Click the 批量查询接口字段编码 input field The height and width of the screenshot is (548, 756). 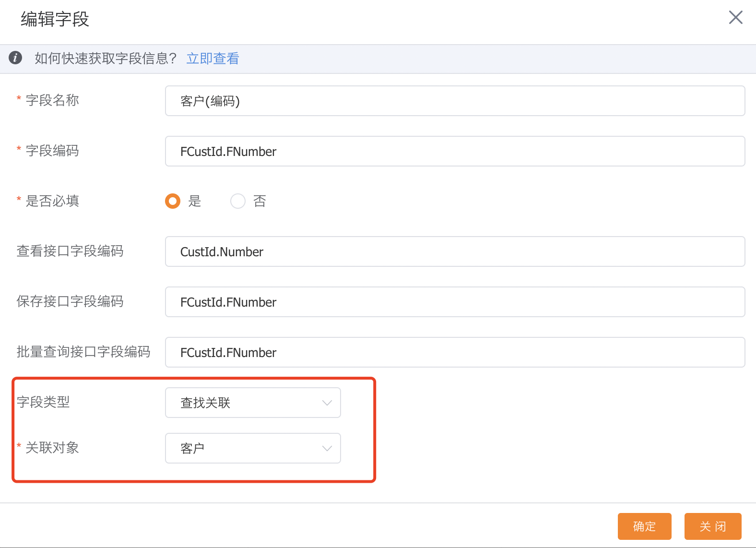(455, 352)
